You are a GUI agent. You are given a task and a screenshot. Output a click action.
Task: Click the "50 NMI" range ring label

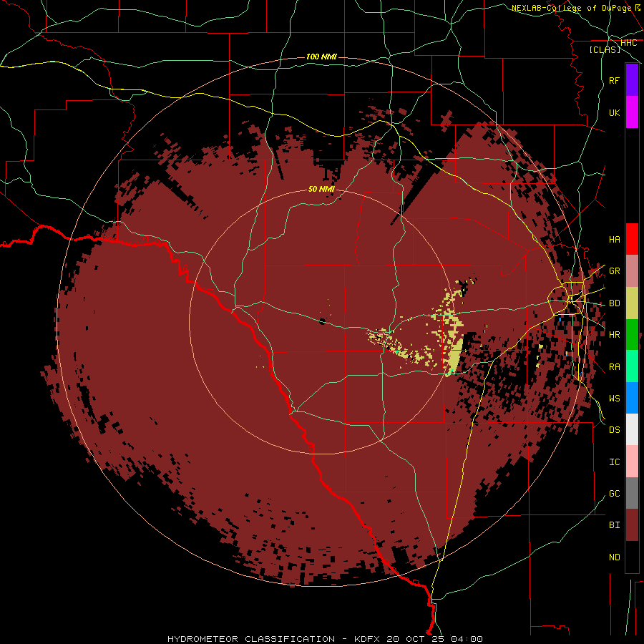coord(321,189)
